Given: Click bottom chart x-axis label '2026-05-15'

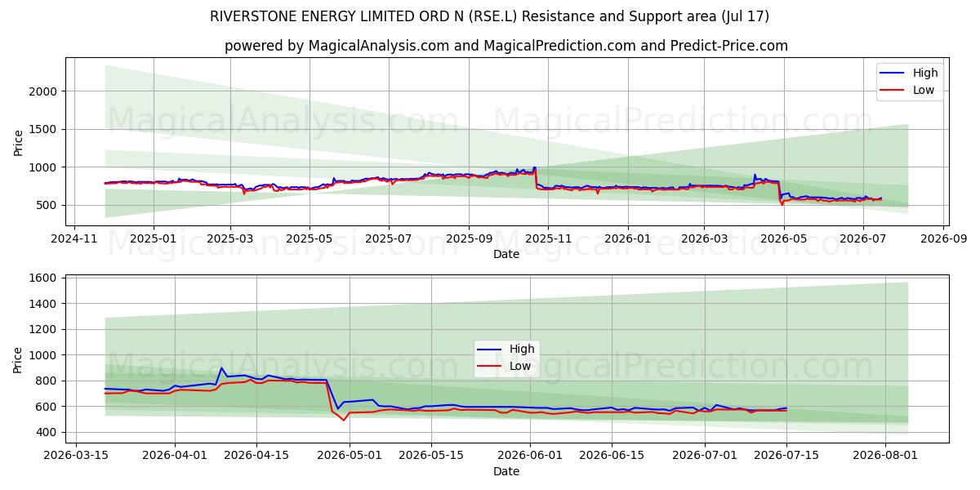Looking at the screenshot, I should coord(431,457).
